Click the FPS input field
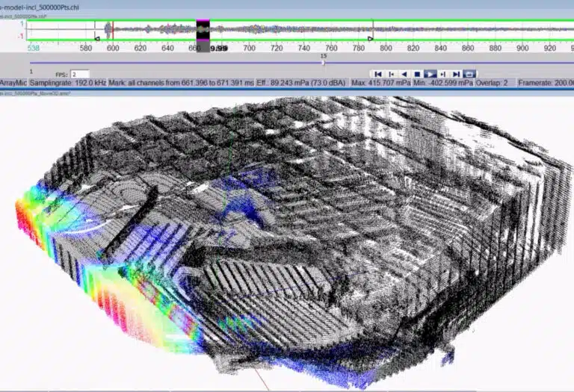The height and width of the screenshot is (392, 574). click(x=80, y=74)
